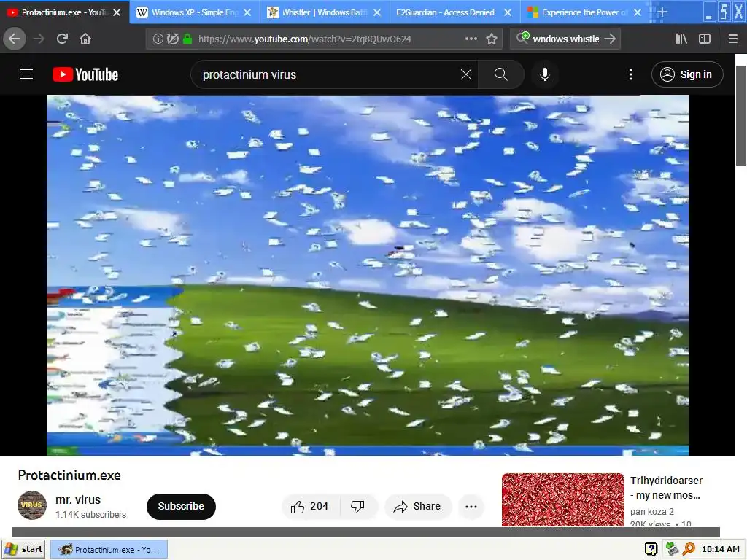Open the Trihydridoarsen recommended video title

coord(667,488)
